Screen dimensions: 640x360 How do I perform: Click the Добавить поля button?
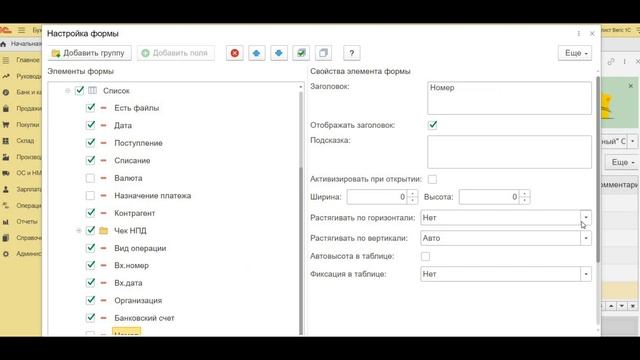(176, 53)
